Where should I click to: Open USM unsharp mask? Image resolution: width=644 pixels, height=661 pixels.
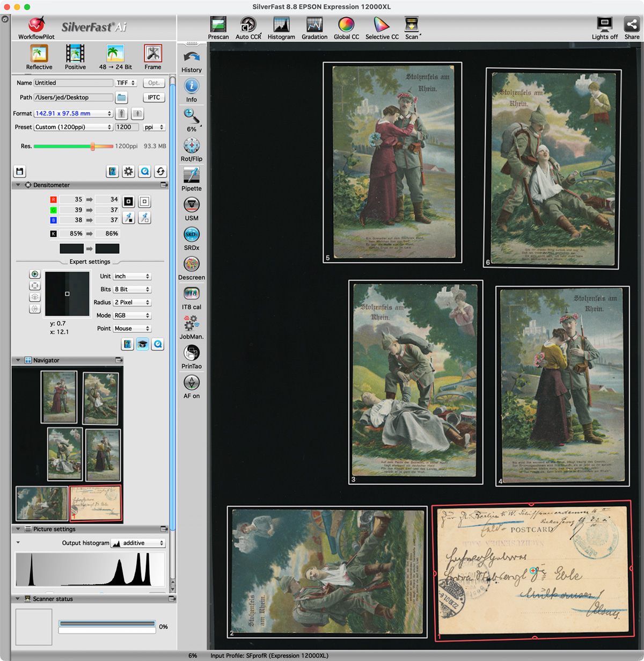point(192,209)
